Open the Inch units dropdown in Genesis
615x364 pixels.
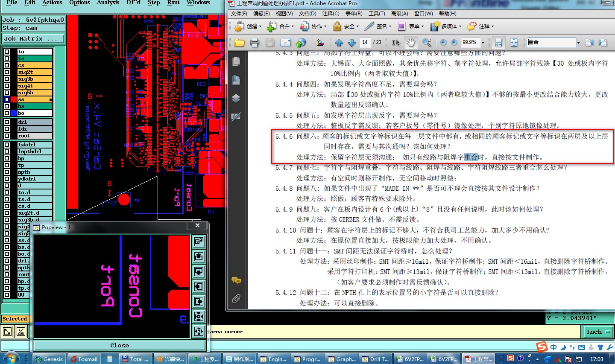(x=598, y=332)
